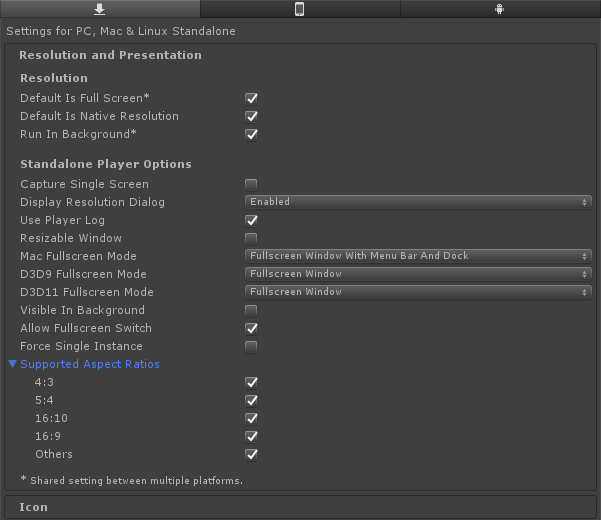Click the Display Resolution Dialog label
The width and height of the screenshot is (601, 520).
point(92,202)
